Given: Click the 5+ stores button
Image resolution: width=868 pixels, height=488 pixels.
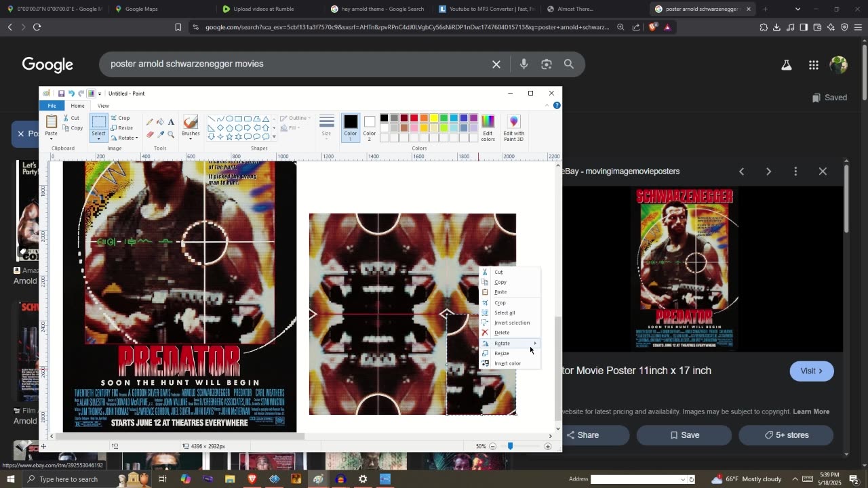Looking at the screenshot, I should coord(786,435).
